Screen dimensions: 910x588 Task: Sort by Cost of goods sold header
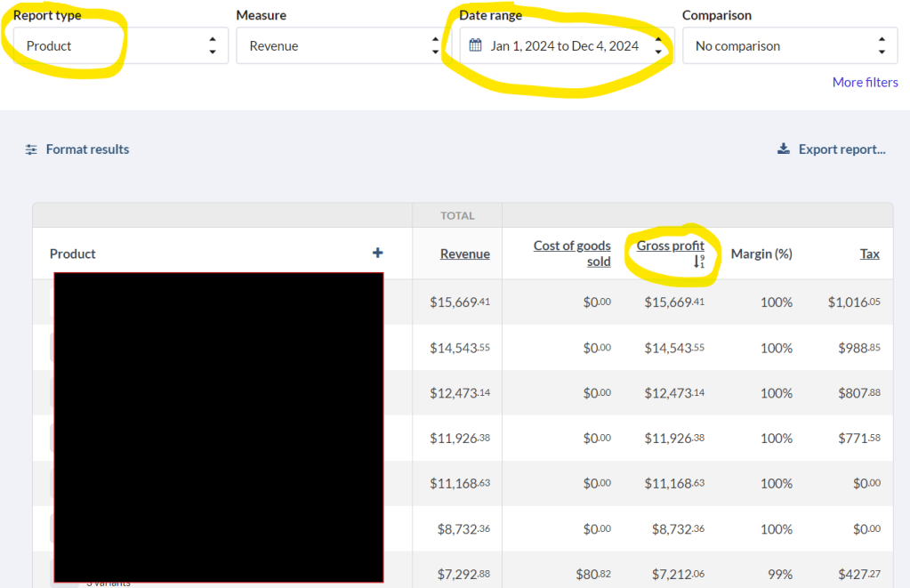click(572, 254)
